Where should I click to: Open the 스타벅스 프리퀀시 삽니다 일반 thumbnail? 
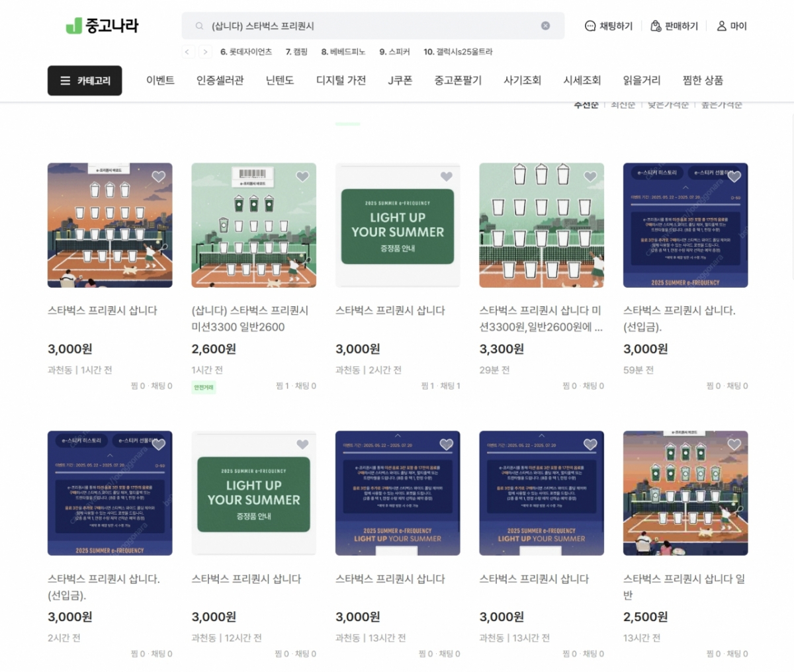click(685, 493)
